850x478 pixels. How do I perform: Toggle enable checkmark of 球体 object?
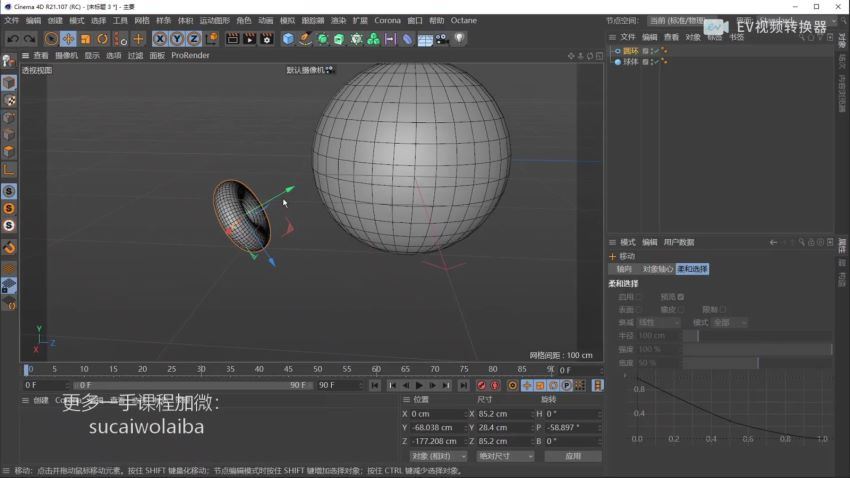pos(656,62)
